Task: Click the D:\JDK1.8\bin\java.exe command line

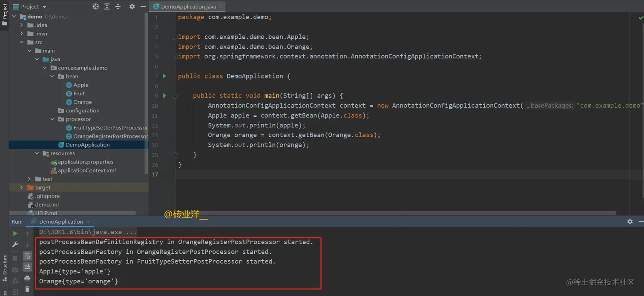Action: (88, 232)
